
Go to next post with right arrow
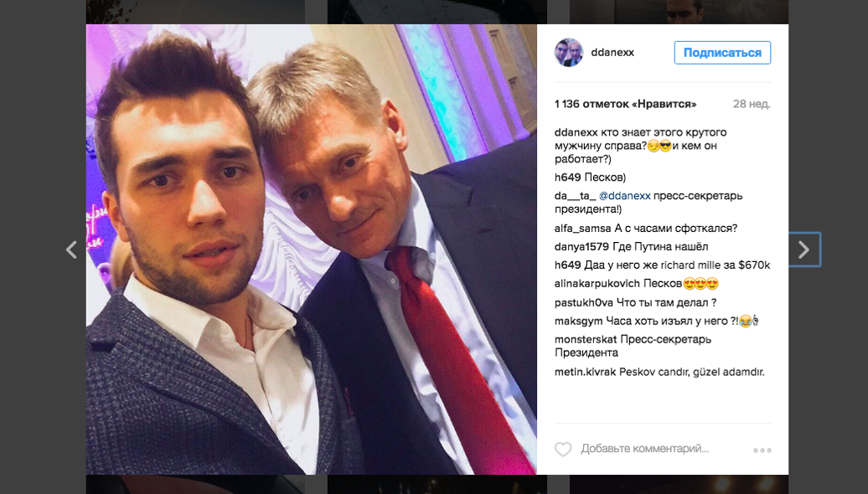tap(803, 250)
